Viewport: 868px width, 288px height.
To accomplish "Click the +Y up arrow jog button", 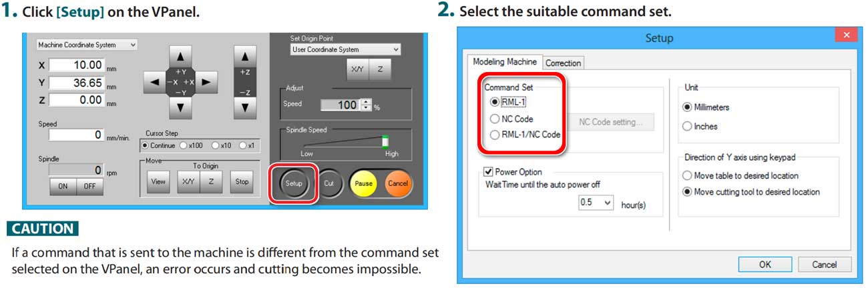I will tap(180, 56).
